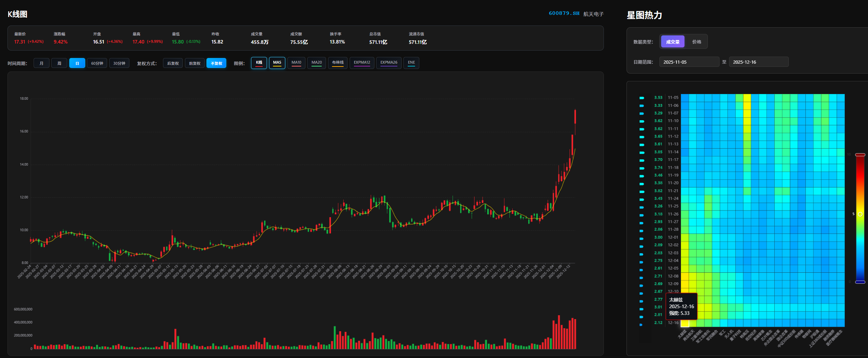Click the opening price 16.51
The image size is (868, 358).
tap(99, 42)
